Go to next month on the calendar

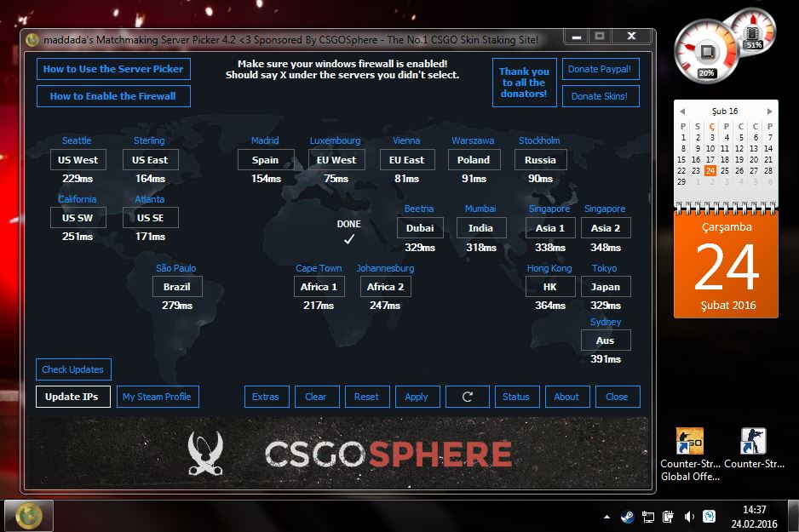(771, 111)
